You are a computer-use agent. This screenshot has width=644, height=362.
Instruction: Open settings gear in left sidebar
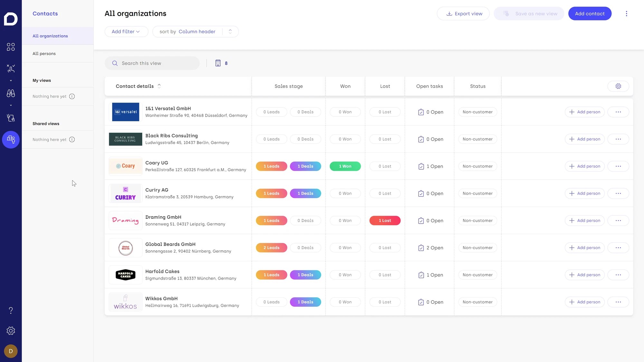(11, 331)
